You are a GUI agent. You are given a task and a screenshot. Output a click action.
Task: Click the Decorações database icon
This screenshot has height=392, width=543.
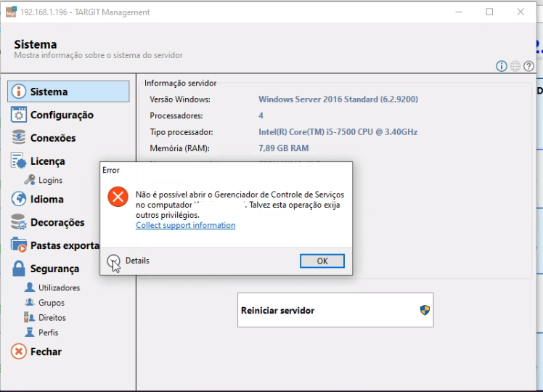[18, 222]
